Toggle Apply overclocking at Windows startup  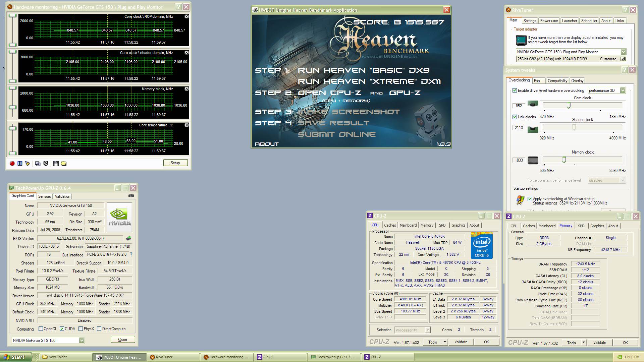[x=530, y=199]
